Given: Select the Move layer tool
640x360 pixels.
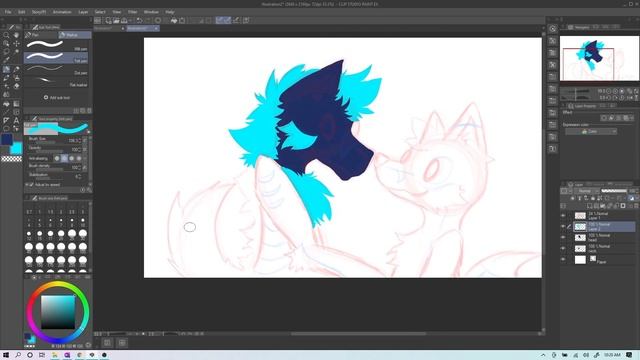Looking at the screenshot, I should pyautogui.click(x=16, y=43).
